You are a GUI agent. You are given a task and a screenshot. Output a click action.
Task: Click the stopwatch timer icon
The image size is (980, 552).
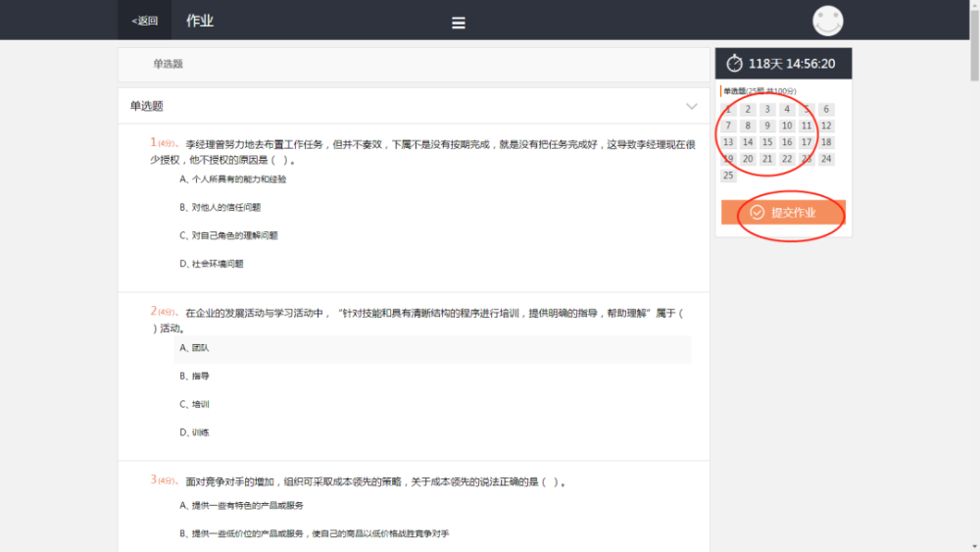(734, 63)
